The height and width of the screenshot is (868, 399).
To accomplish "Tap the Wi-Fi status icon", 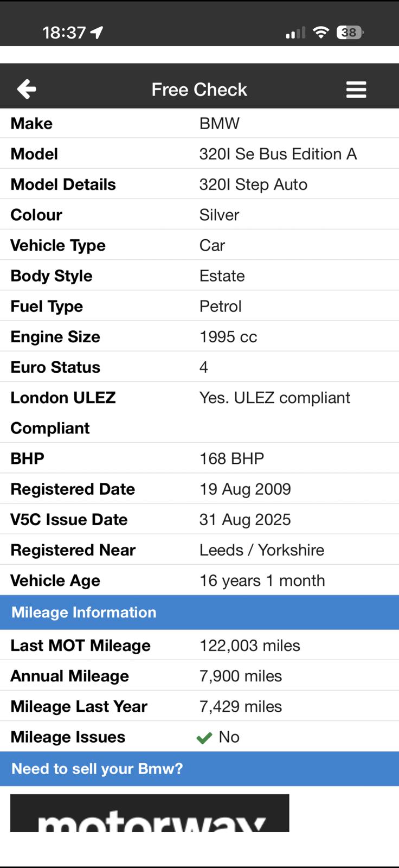I will click(x=321, y=33).
